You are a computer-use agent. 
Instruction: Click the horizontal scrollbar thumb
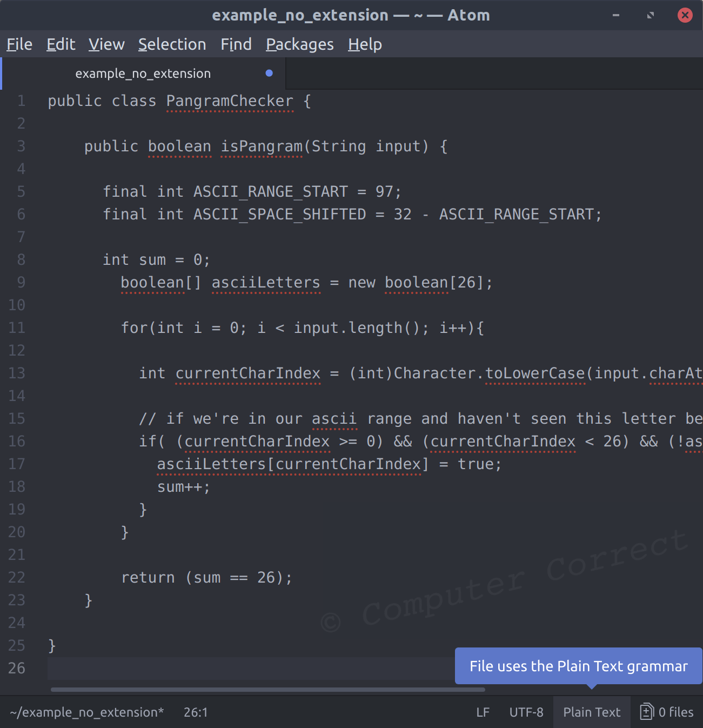click(x=268, y=690)
